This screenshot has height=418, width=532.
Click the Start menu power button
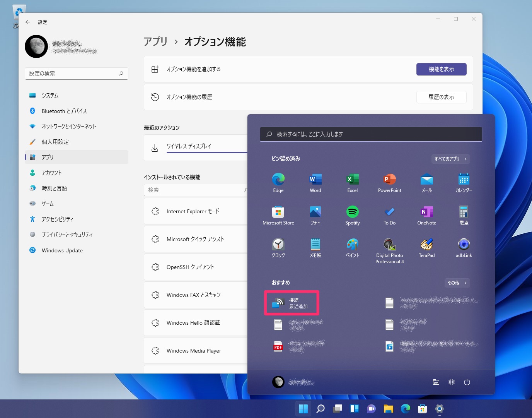point(467,382)
